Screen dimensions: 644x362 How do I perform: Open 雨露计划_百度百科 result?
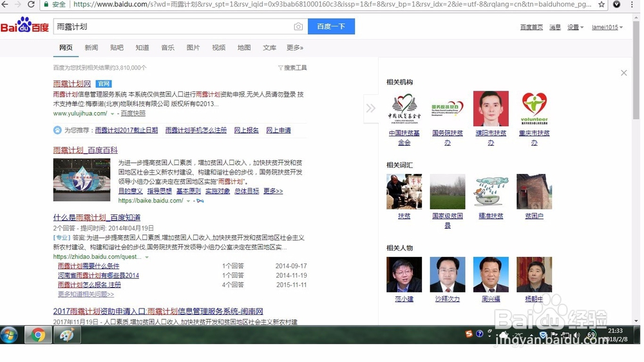[x=86, y=150]
